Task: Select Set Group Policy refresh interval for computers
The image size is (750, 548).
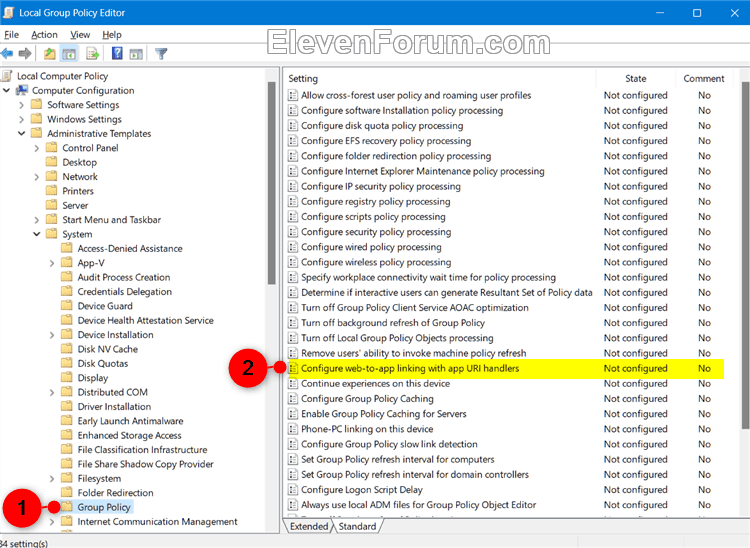Action: click(397, 459)
